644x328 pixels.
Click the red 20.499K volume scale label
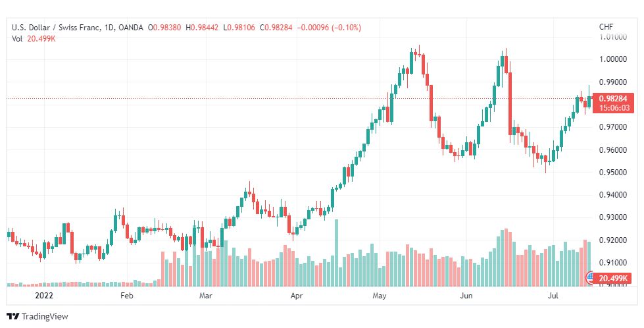click(613, 279)
